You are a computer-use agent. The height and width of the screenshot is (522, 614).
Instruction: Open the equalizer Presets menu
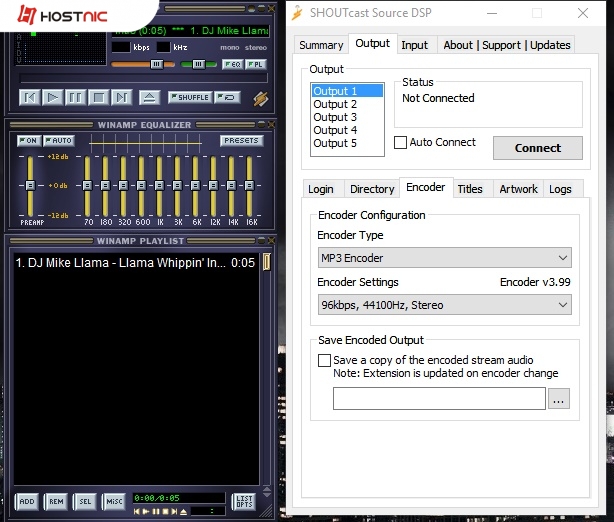pos(241,141)
